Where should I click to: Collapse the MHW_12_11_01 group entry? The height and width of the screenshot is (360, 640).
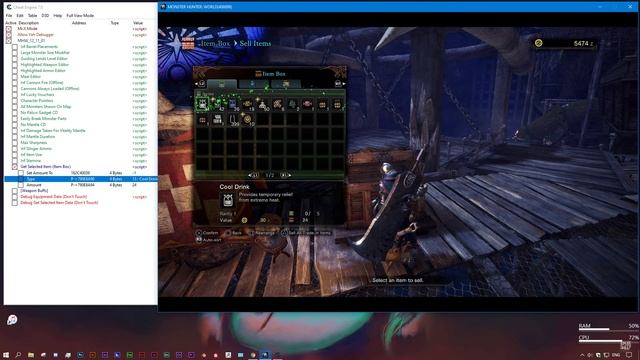tap(9, 40)
